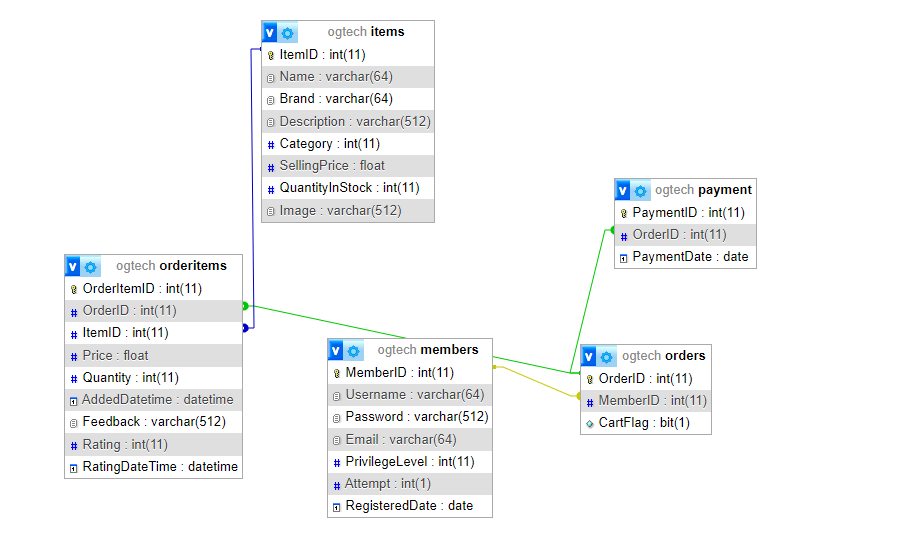Collapse the members table with its V toggle
912x533 pixels.
coord(336,350)
